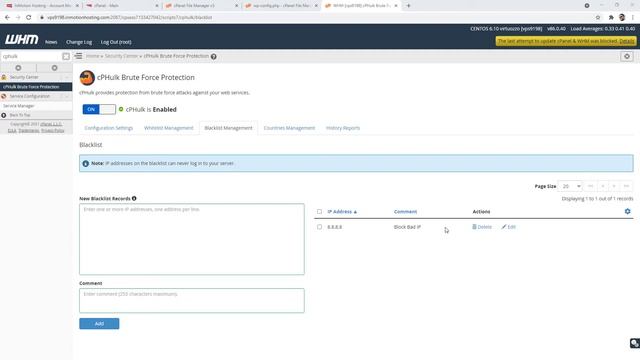Switch to the InMotion Hosting browser tab
The height and width of the screenshot is (360, 640).
(x=42, y=6)
